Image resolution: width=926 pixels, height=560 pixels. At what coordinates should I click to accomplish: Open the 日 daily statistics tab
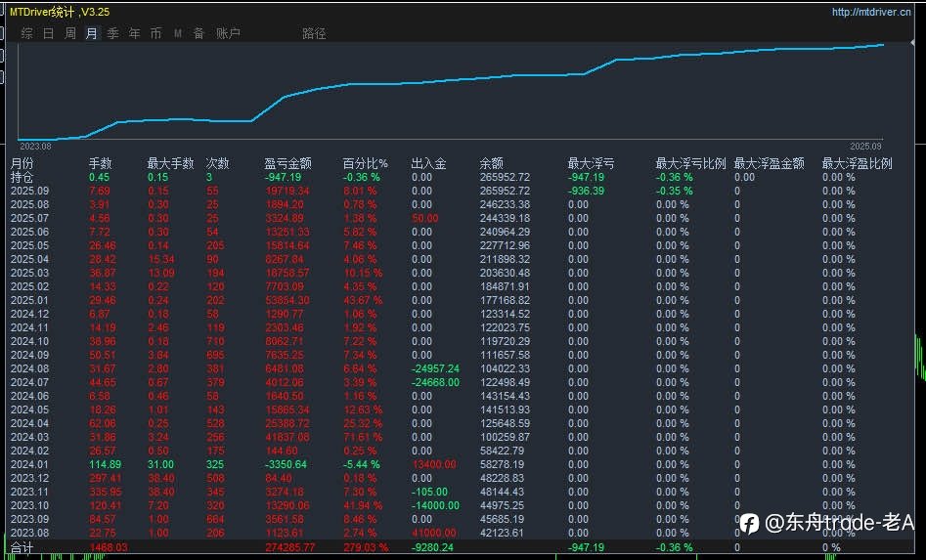pos(49,33)
